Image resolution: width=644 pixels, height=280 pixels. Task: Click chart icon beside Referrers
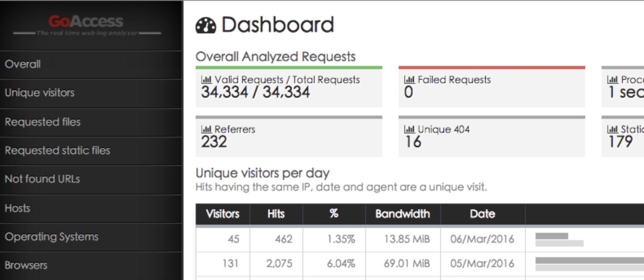[206, 129]
